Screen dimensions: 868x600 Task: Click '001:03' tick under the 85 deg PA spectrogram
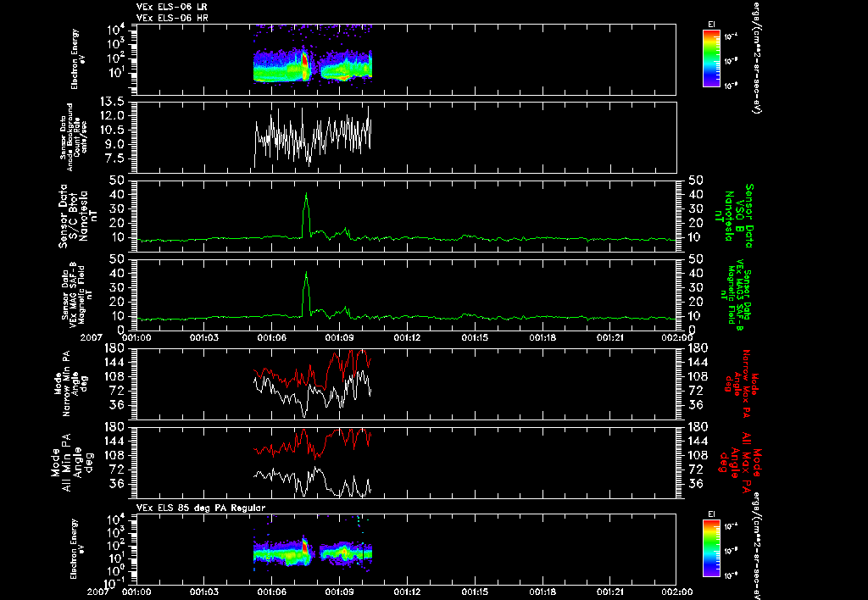point(203,592)
